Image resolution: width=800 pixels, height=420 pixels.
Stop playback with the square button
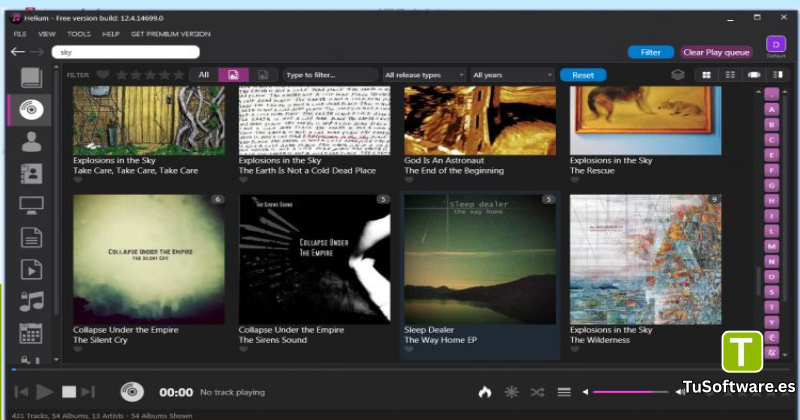coord(69,392)
